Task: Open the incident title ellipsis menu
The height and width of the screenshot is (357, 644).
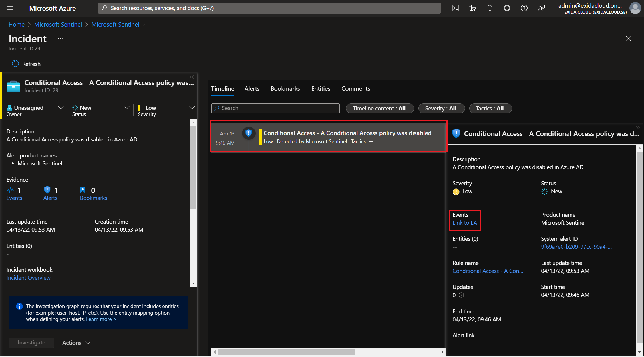Action: coord(60,38)
